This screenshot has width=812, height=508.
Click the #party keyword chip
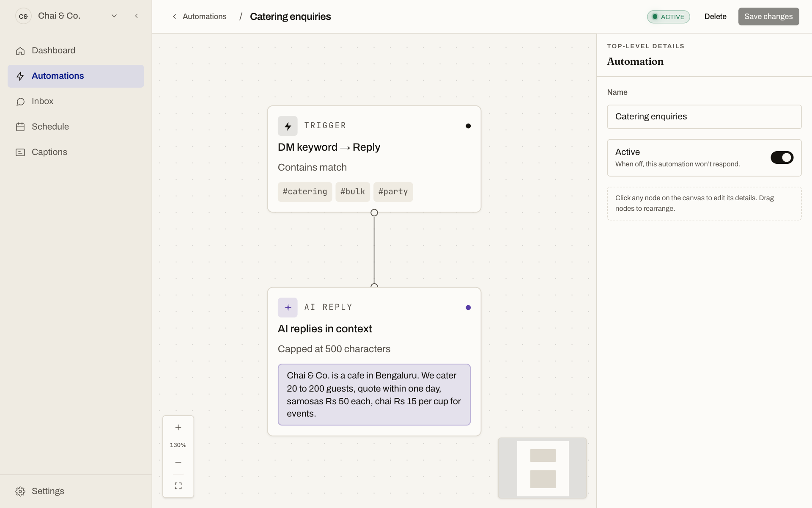pos(393,192)
